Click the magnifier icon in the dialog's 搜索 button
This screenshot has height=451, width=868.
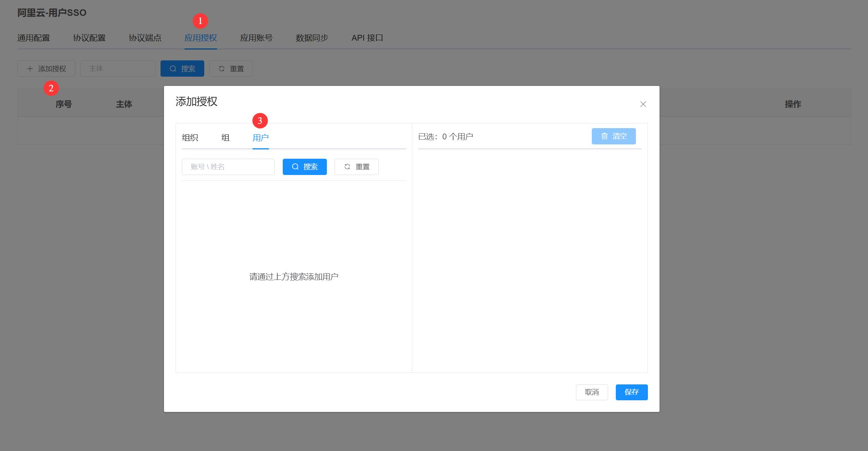pos(295,167)
